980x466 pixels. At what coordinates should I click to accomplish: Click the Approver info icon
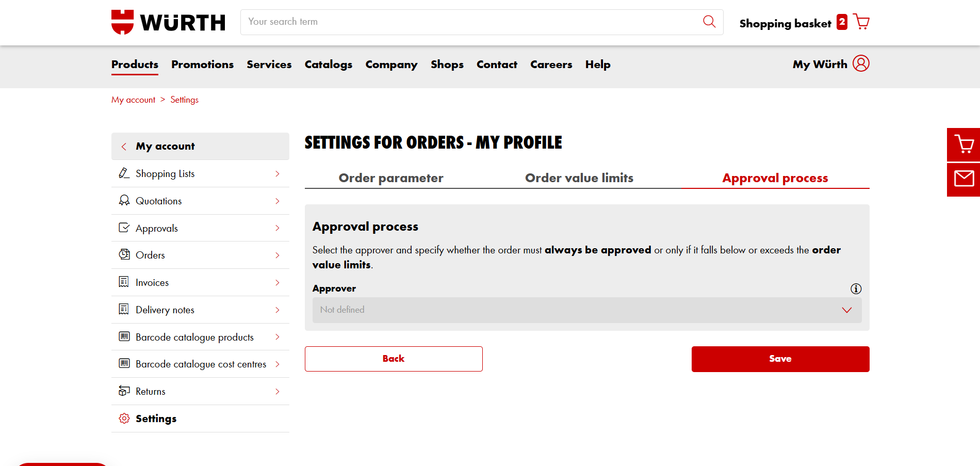(x=856, y=289)
